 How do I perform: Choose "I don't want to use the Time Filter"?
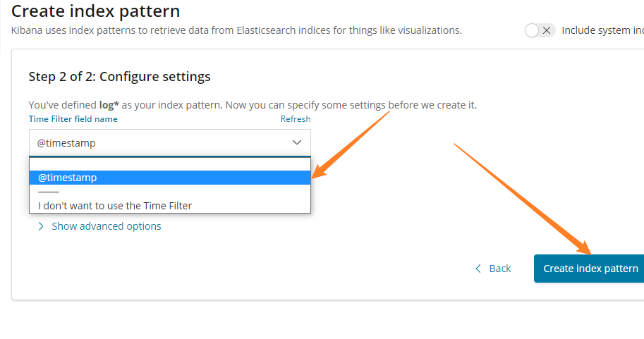[115, 206]
